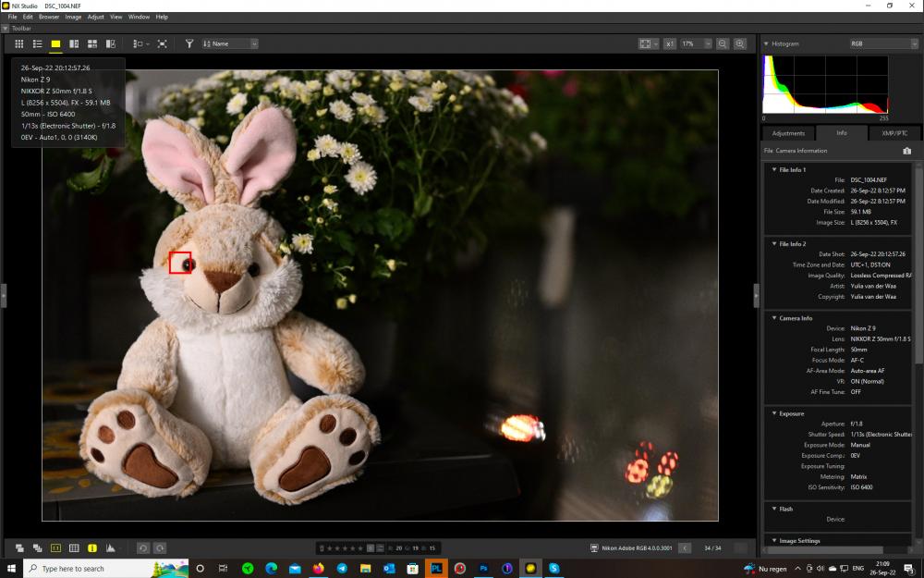The image size is (924, 578).
Task: Zoom in with the magnifier plus icon
Action: click(x=740, y=43)
